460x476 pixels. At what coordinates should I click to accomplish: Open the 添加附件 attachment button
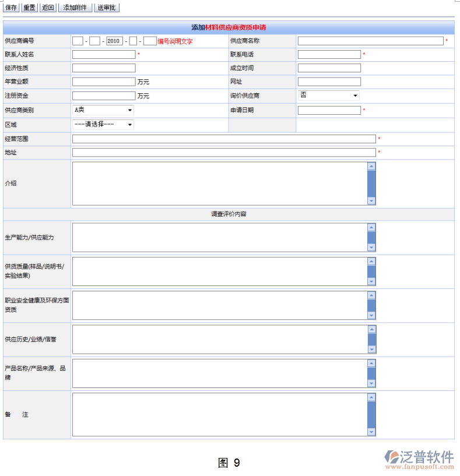75,8
